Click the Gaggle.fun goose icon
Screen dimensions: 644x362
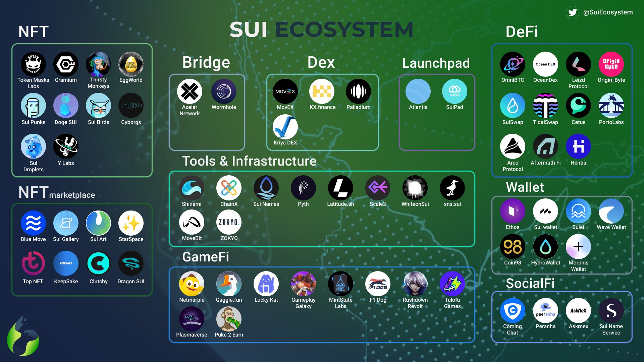tap(229, 284)
